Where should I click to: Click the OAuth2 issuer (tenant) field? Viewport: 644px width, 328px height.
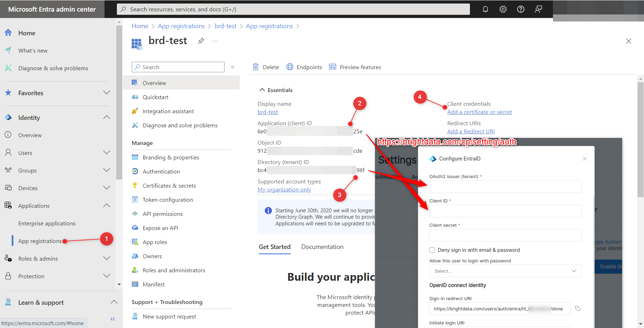click(505, 187)
